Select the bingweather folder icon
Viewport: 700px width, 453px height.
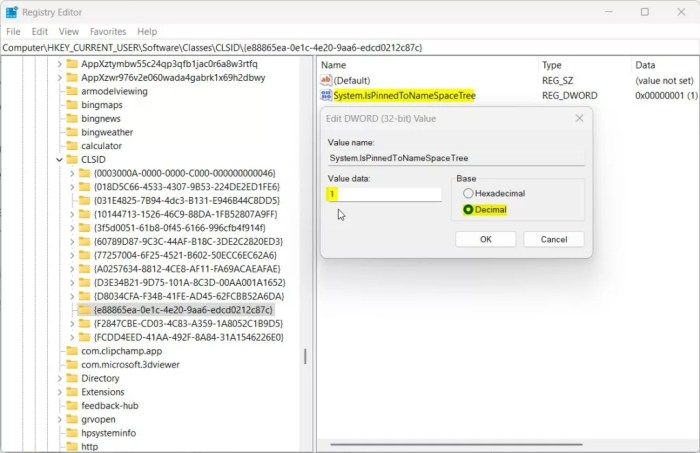point(72,132)
